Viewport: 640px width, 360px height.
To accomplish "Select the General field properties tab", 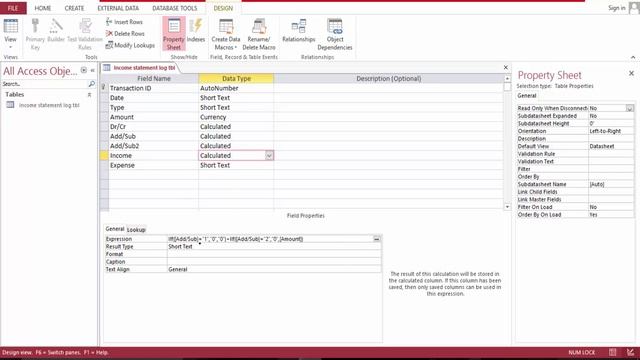I will click(115, 229).
